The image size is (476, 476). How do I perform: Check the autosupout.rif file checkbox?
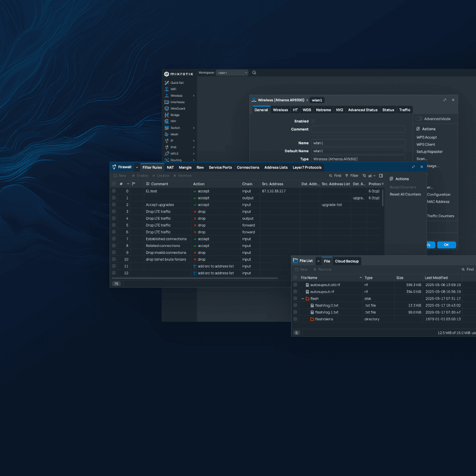[x=295, y=292]
